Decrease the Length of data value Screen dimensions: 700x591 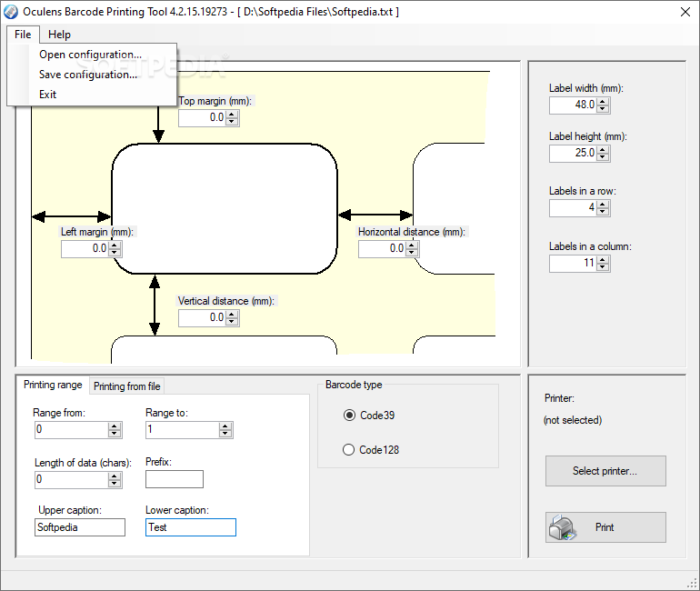tap(115, 484)
